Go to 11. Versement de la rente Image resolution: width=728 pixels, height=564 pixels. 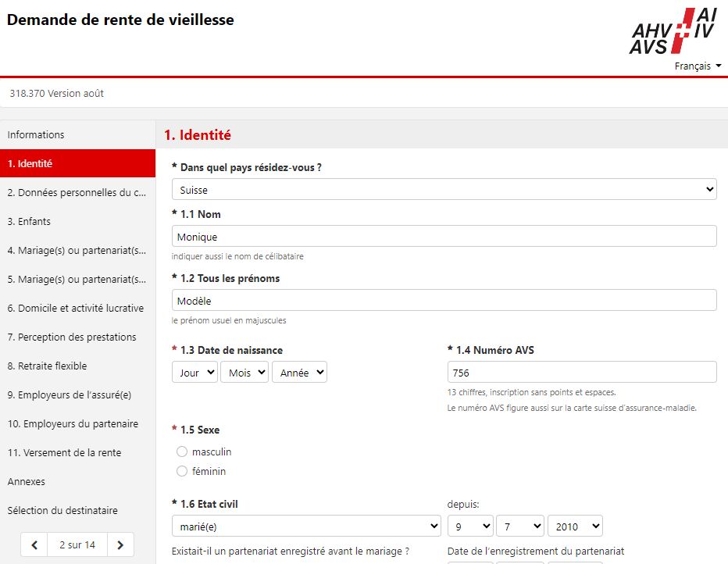(64, 452)
